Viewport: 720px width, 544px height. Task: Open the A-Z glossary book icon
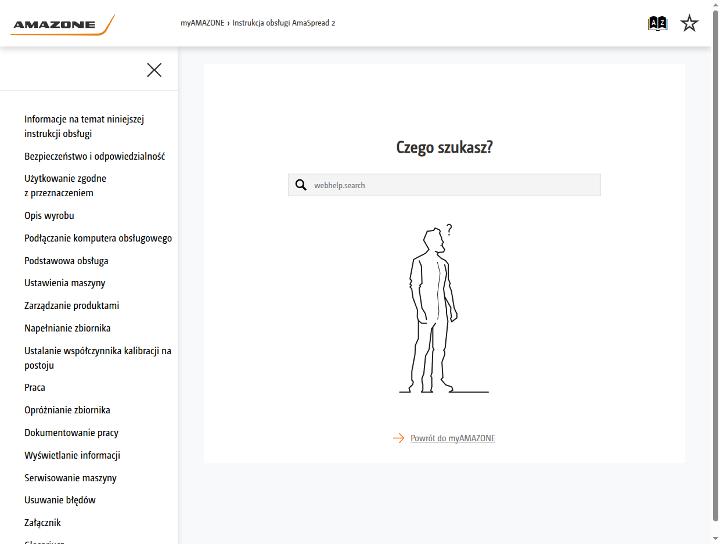pos(657,23)
